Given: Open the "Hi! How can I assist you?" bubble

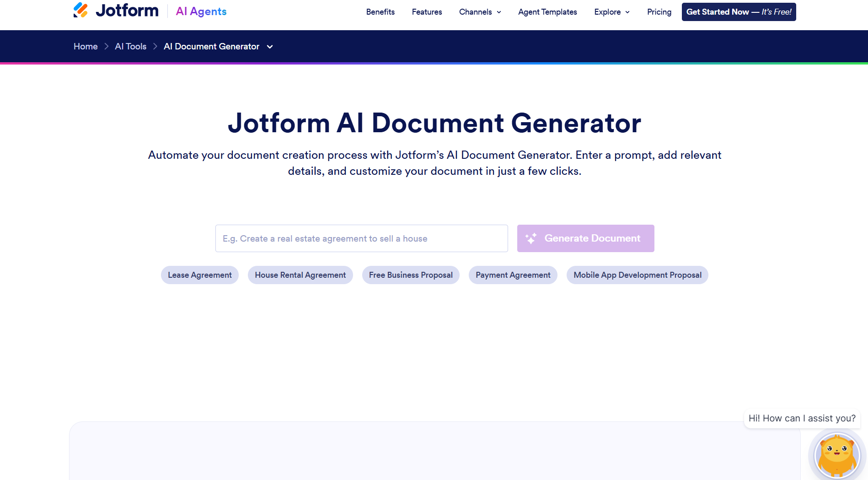Looking at the screenshot, I should pos(802,418).
